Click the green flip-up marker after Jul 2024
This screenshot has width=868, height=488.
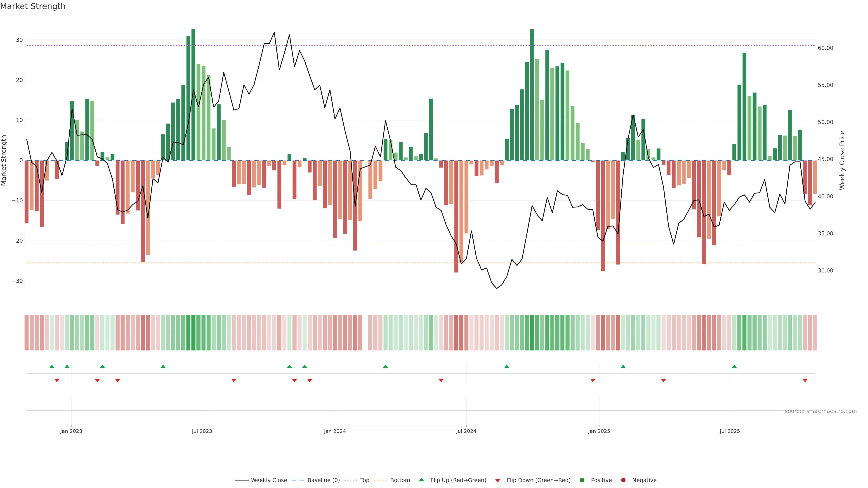click(507, 366)
